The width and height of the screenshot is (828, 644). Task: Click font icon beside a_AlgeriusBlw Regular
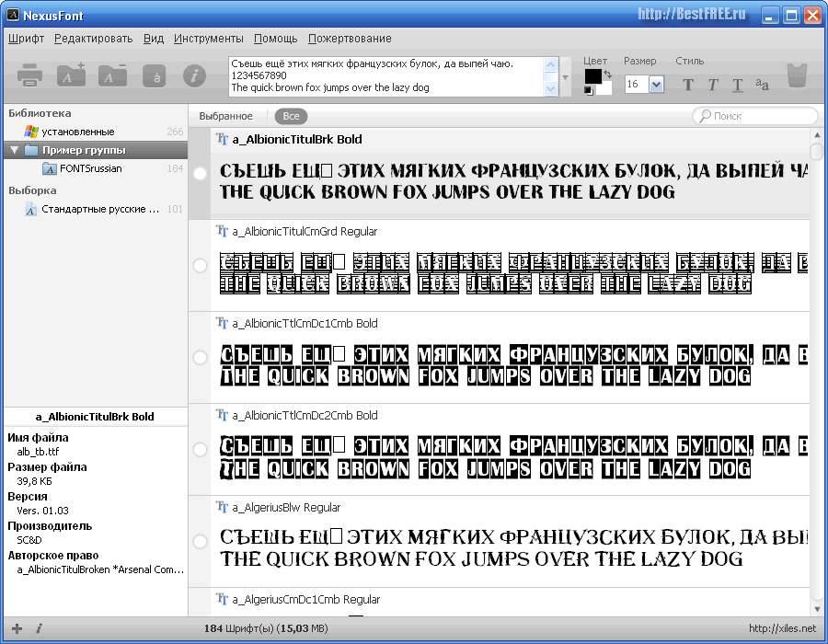click(x=222, y=507)
